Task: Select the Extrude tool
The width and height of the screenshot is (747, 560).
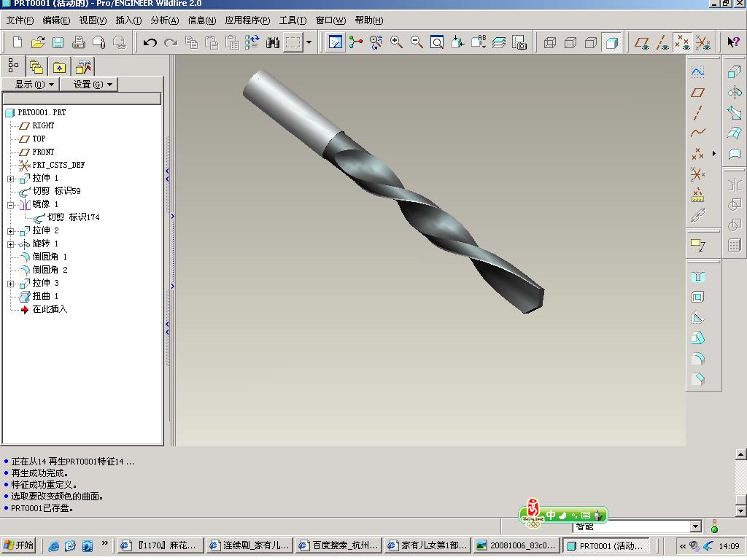Action: pos(734,72)
